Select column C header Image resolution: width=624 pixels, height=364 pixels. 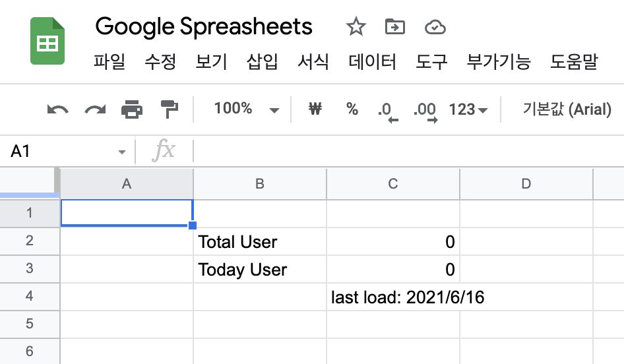[393, 184]
